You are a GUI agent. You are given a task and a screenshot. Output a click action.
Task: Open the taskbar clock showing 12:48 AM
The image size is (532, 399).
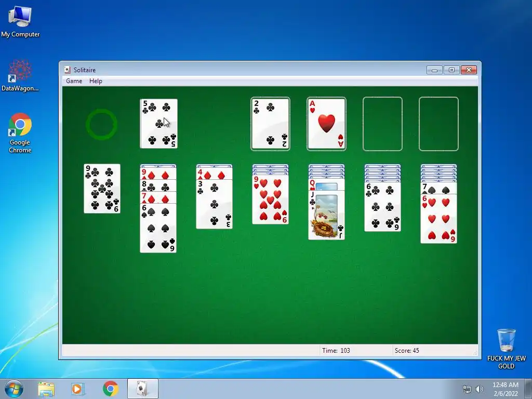506,389
